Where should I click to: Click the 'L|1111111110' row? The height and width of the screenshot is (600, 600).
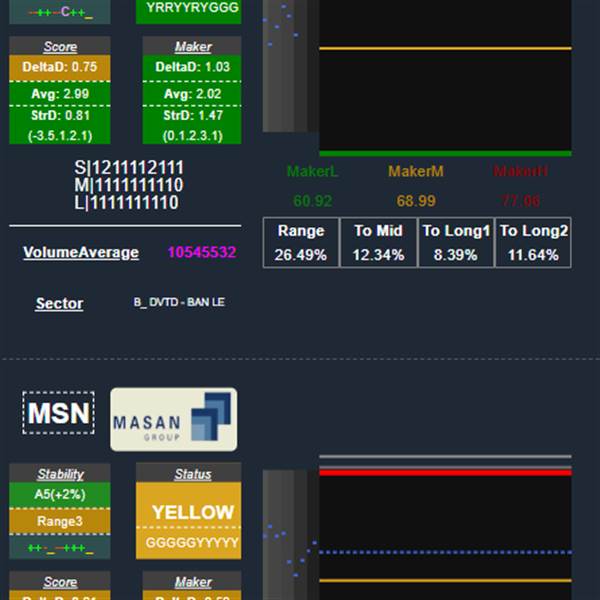127,202
